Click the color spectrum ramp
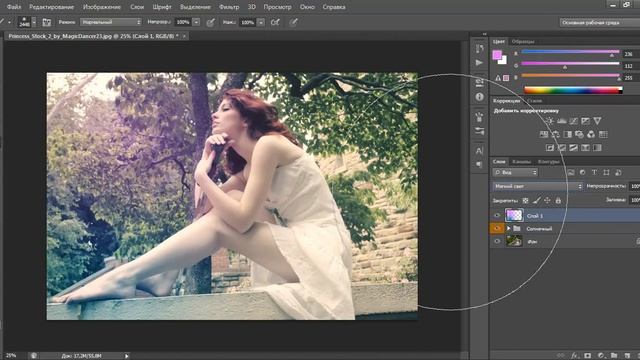640x360 pixels. [x=573, y=90]
